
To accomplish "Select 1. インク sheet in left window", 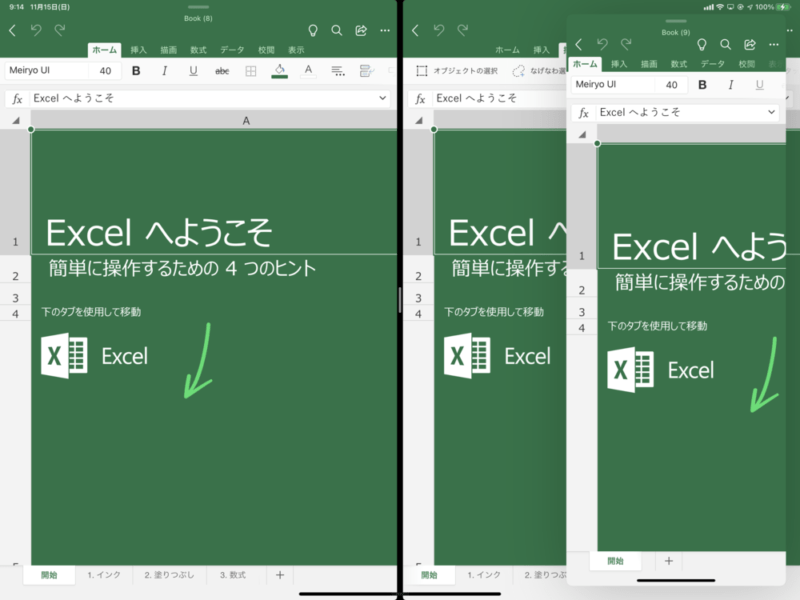I will click(104, 575).
